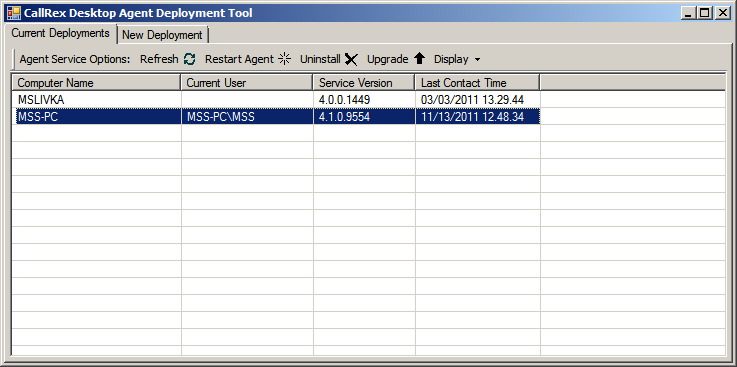Sort by the Computer Name column header
Screen dimensions: 737x367
click(96, 83)
